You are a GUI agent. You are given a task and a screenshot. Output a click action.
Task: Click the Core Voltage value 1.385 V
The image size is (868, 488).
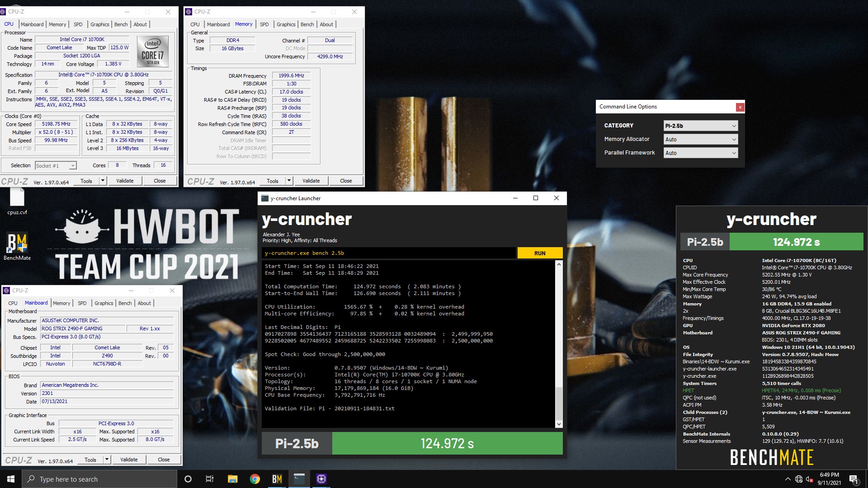[x=113, y=64]
